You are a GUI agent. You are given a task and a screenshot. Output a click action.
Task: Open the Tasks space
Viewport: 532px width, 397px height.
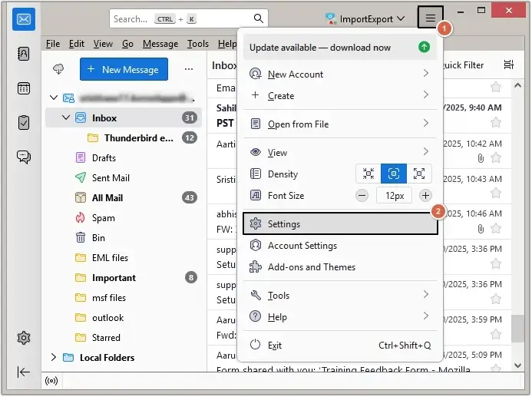tap(23, 123)
